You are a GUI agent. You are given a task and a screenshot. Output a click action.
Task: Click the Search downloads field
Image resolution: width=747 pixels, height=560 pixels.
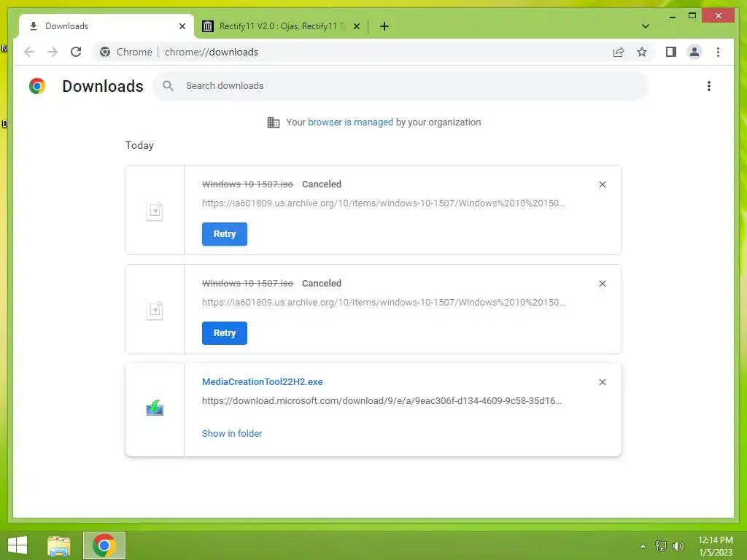400,86
